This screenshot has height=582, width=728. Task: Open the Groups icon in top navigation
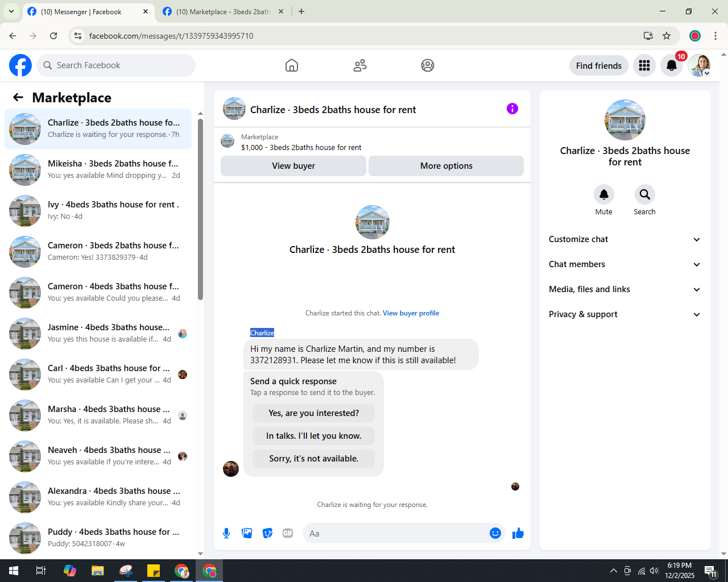[428, 65]
